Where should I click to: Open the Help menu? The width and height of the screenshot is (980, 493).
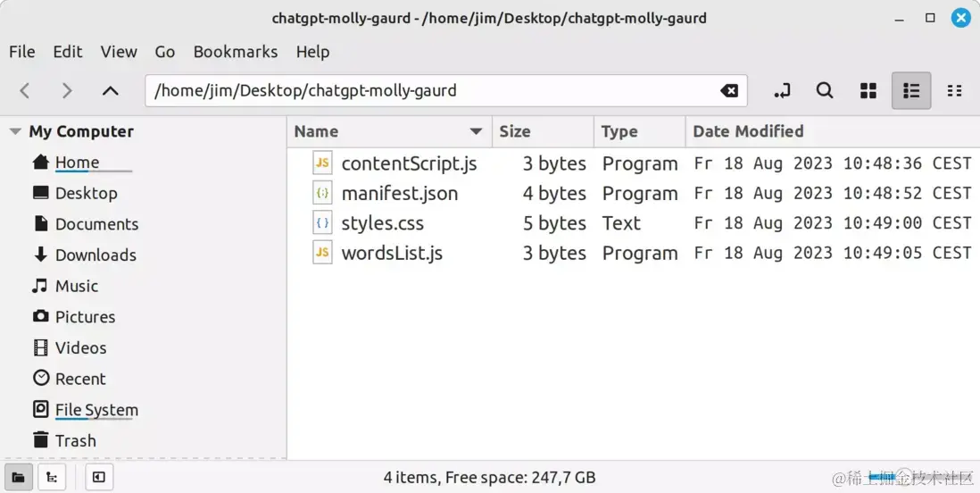[x=312, y=52]
